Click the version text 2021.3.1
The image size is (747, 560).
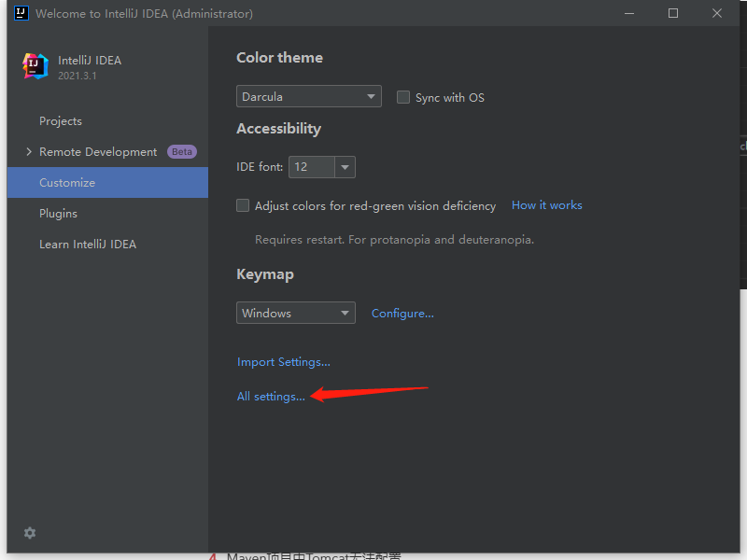[78, 76]
